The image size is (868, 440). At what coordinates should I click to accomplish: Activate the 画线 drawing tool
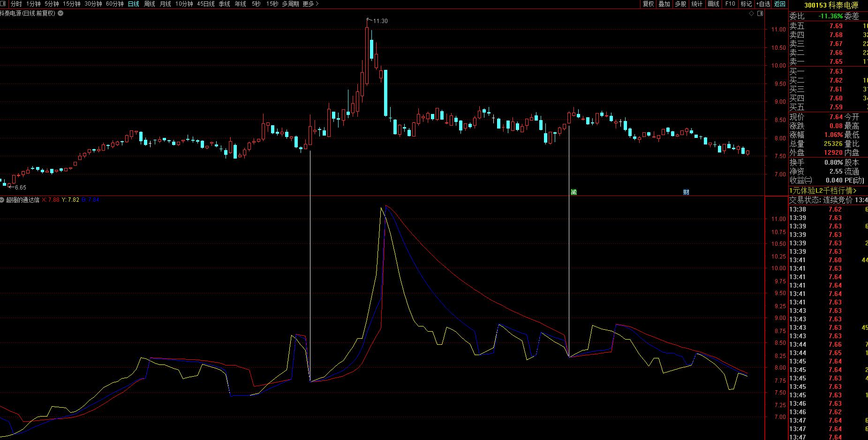click(x=714, y=4)
